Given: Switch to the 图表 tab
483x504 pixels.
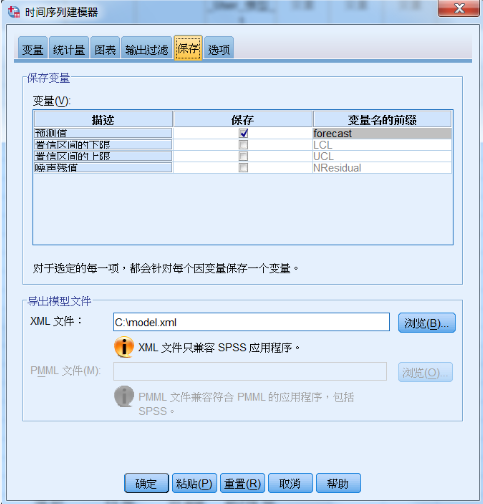Looking at the screenshot, I should pyautogui.click(x=105, y=49).
